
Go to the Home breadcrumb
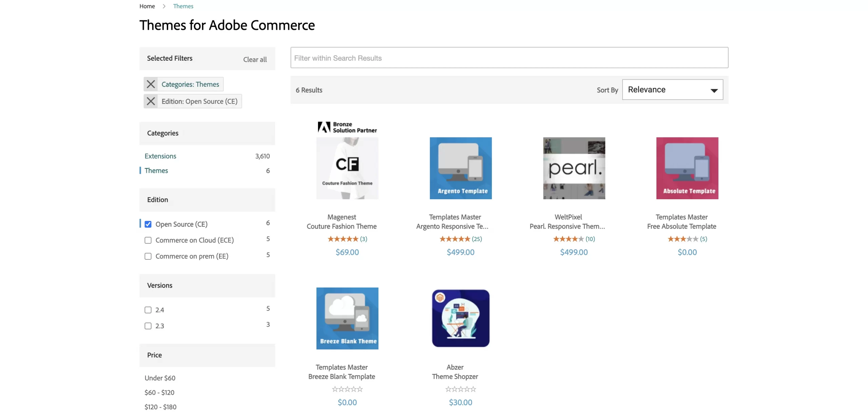[x=147, y=6]
